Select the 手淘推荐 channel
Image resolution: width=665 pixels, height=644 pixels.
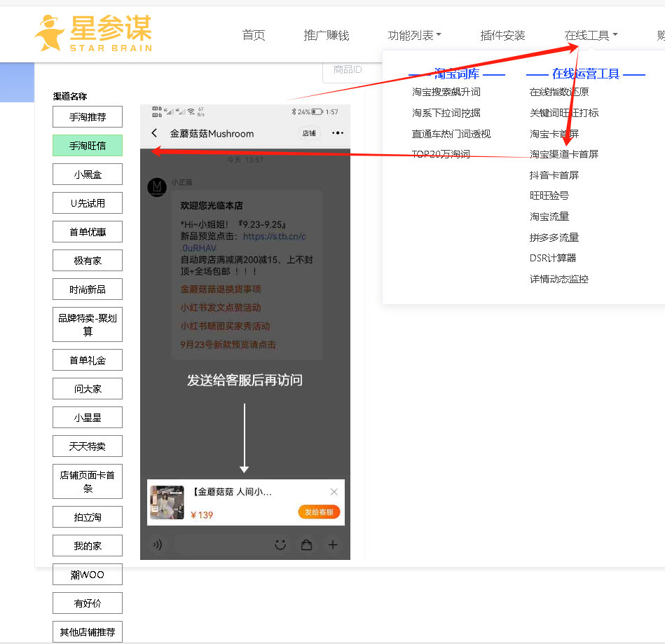click(x=88, y=116)
